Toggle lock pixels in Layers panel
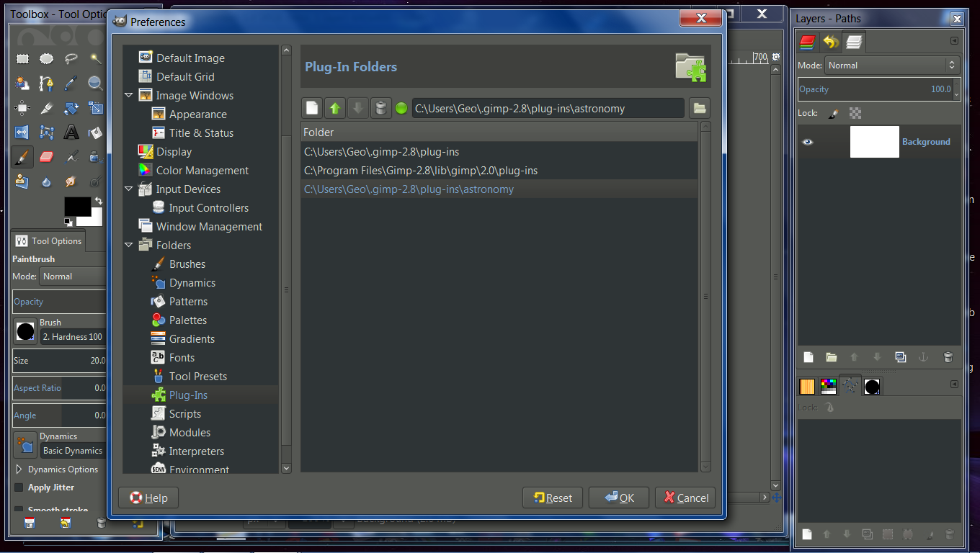This screenshot has height=553, width=980. pyautogui.click(x=833, y=113)
